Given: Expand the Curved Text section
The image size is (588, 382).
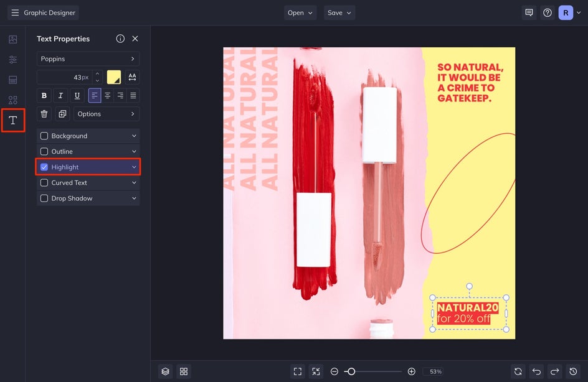Looking at the screenshot, I should [134, 183].
